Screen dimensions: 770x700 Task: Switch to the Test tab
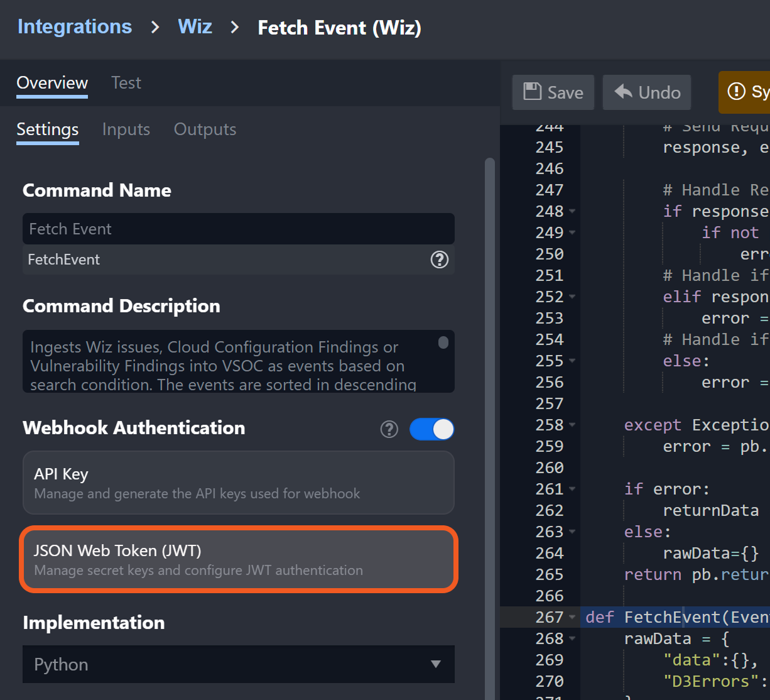[x=126, y=83]
